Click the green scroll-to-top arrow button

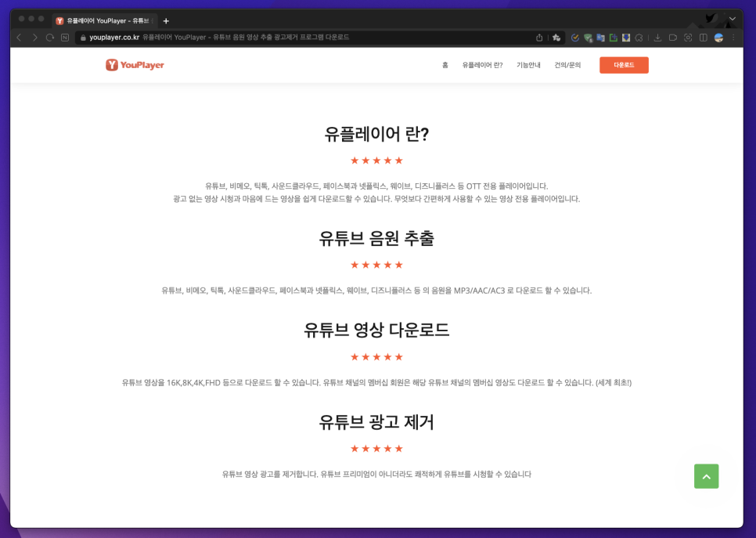coord(707,476)
